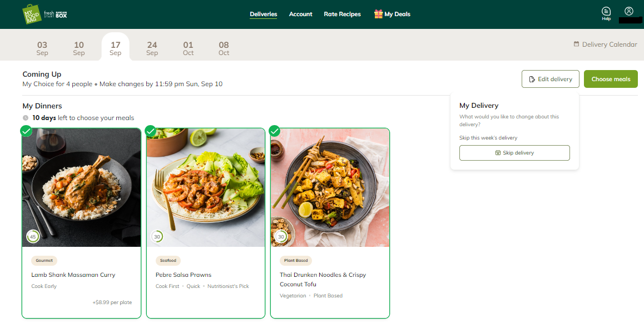Image resolution: width=644 pixels, height=328 pixels.
Task: Toggle the Lamb Shank selected checkmark
Action: tap(26, 131)
